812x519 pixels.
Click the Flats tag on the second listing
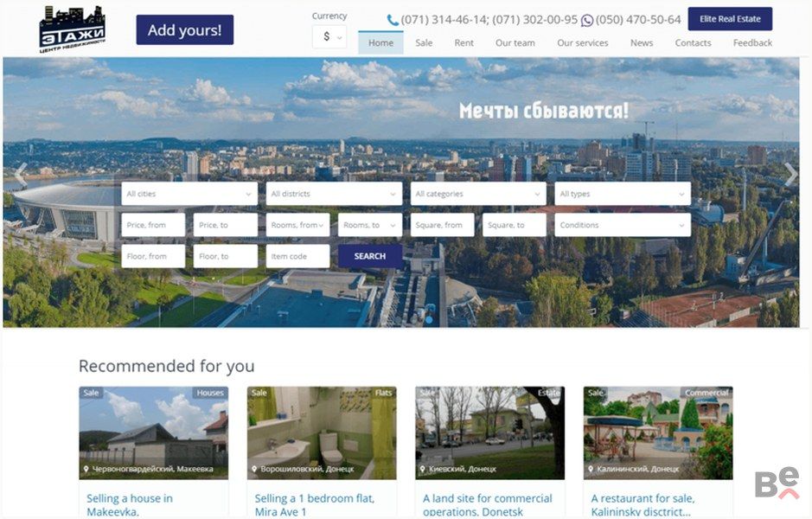pos(384,393)
